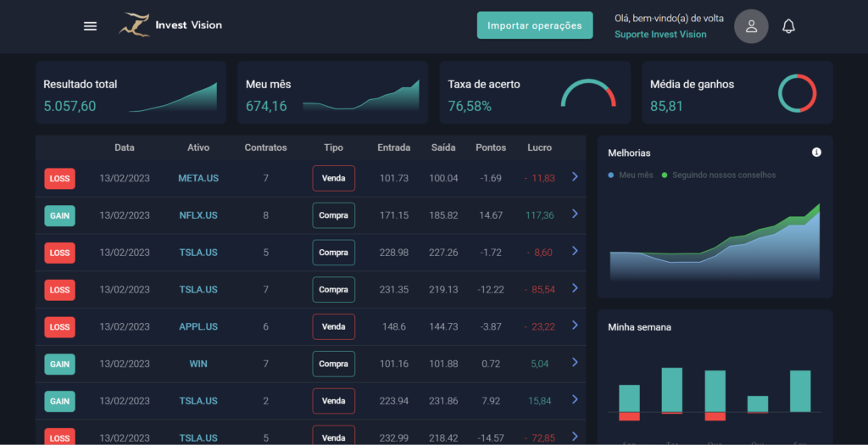Click the Importar operações button
Viewport: 868px width, 445px height.
click(x=535, y=25)
